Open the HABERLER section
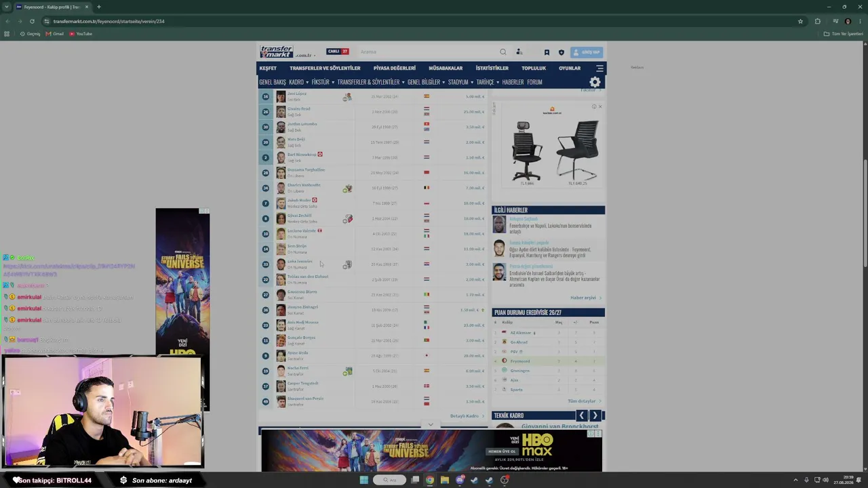The image size is (868, 488). [x=513, y=82]
